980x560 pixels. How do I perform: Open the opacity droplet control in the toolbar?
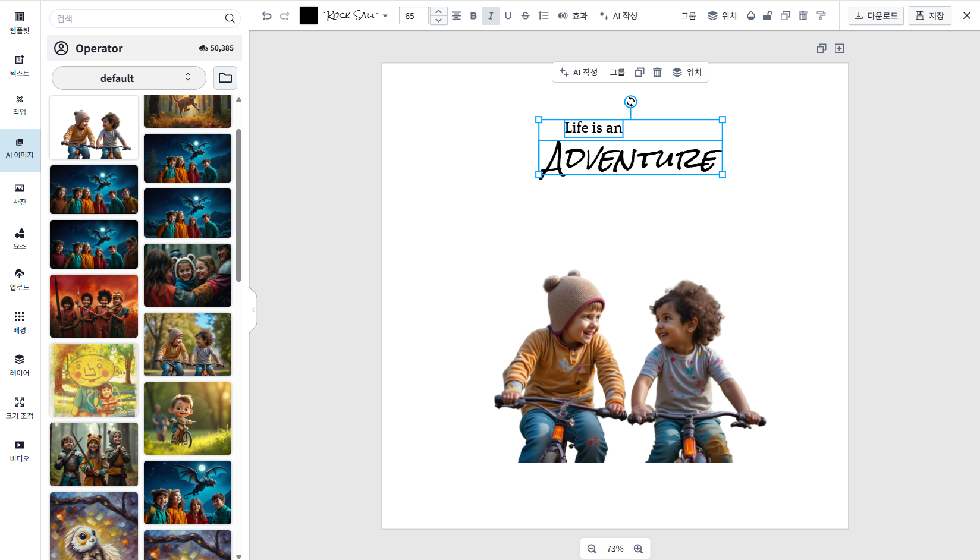point(750,15)
